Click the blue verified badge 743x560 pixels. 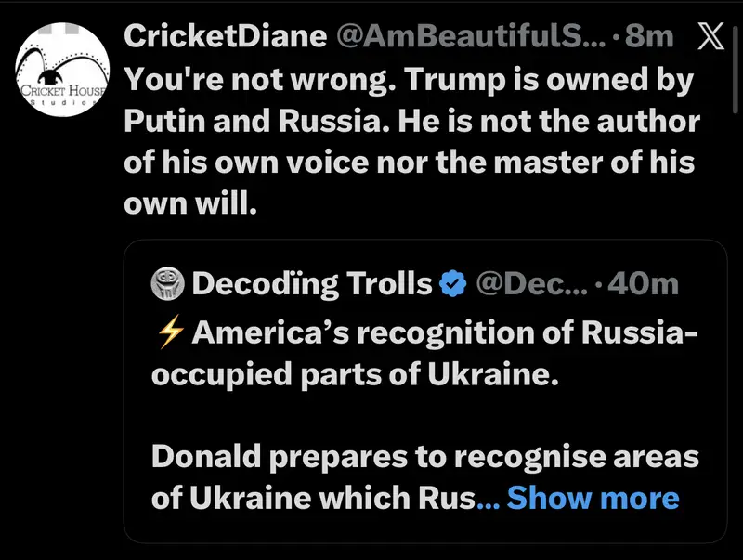(x=451, y=284)
